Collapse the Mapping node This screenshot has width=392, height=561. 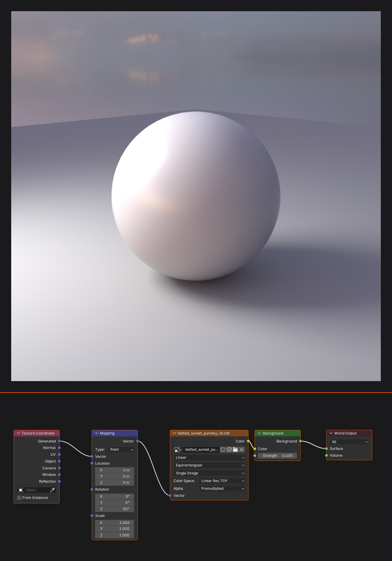click(x=97, y=433)
